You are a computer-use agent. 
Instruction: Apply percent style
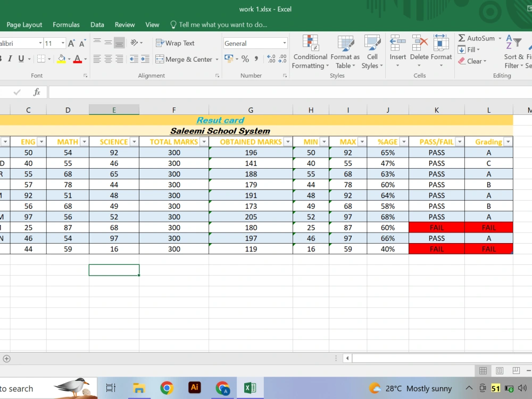(245, 59)
